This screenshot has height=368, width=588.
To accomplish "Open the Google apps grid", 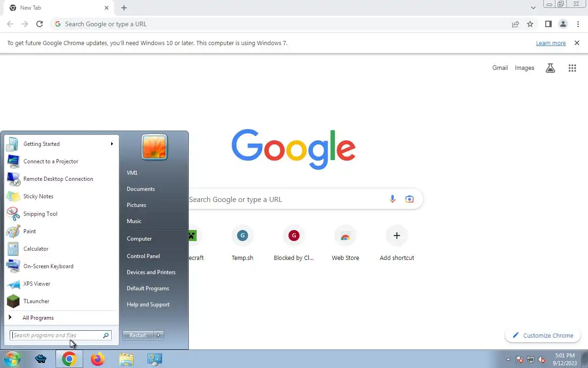I will tap(572, 68).
